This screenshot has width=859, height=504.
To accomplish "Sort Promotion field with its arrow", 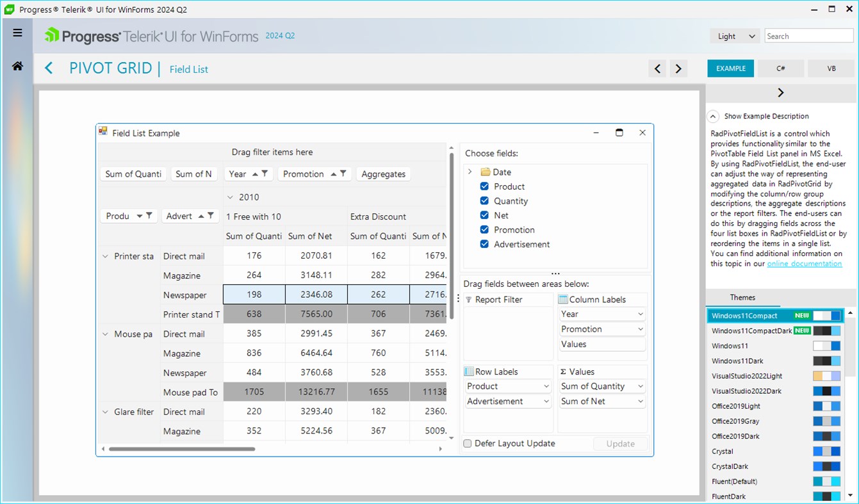I will (333, 174).
